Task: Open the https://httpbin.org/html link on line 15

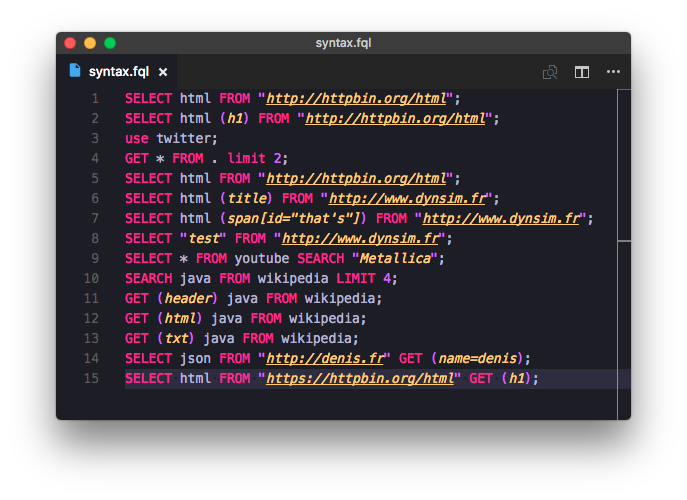Action: [x=360, y=379]
